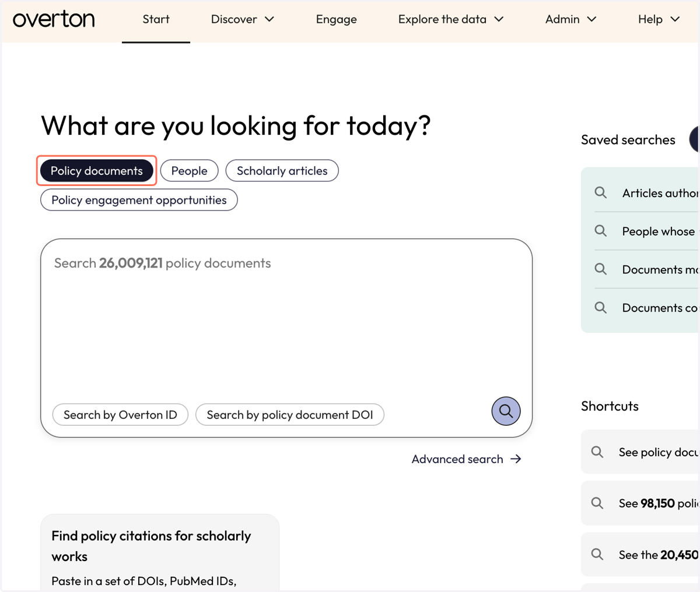
Task: Expand the Admin menu
Action: click(x=570, y=19)
